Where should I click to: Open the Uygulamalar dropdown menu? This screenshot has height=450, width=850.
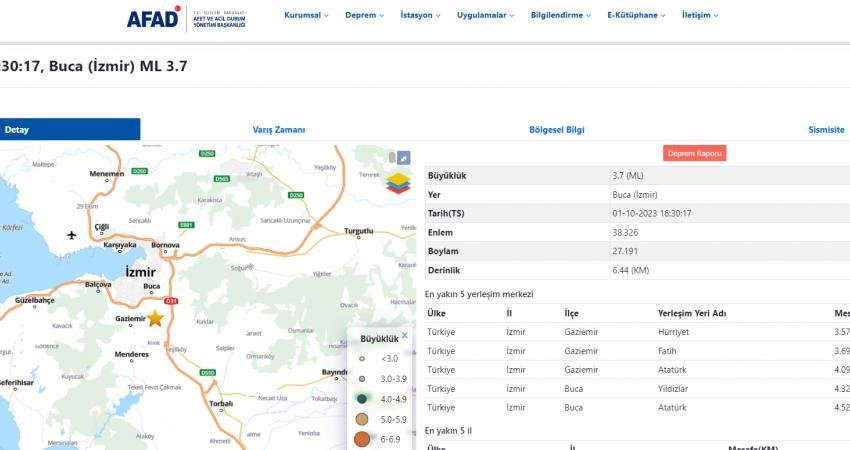[x=485, y=15]
